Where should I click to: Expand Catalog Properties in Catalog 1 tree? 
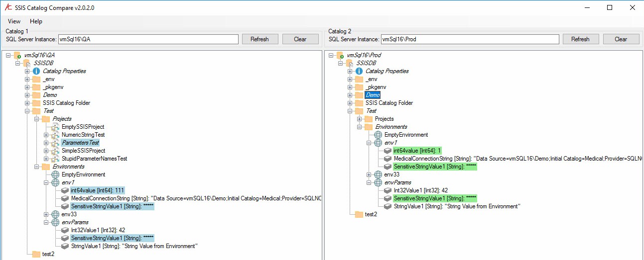[x=27, y=71]
